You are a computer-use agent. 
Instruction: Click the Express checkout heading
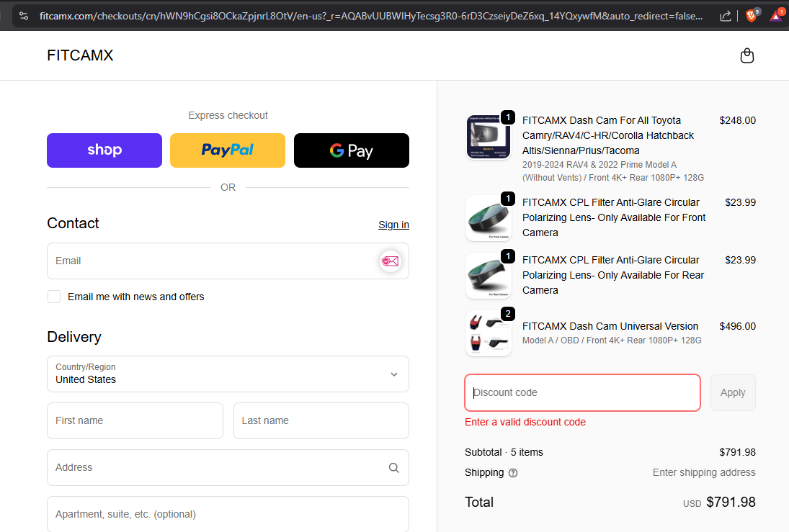point(228,115)
